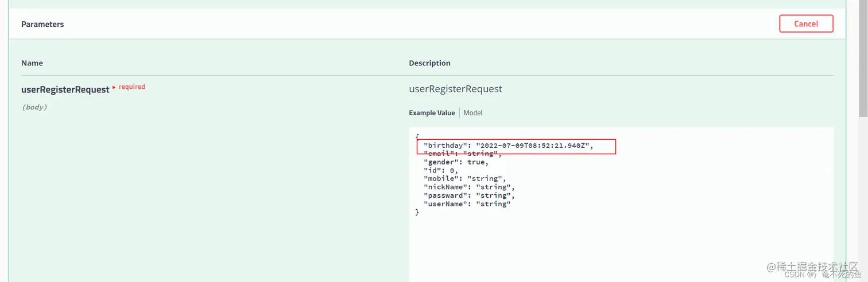Click the "nickName": "string" line
This screenshot has width=868, height=282.
[x=469, y=187]
